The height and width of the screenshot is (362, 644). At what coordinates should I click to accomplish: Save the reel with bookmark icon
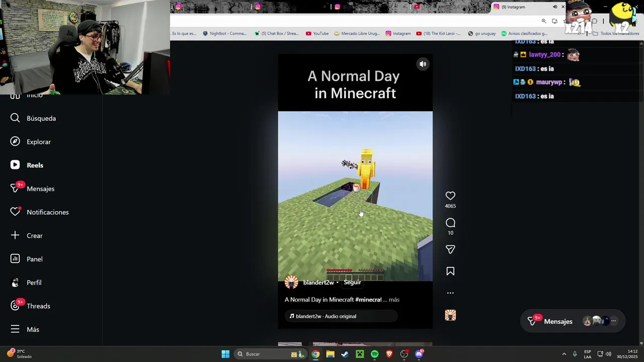click(450, 271)
